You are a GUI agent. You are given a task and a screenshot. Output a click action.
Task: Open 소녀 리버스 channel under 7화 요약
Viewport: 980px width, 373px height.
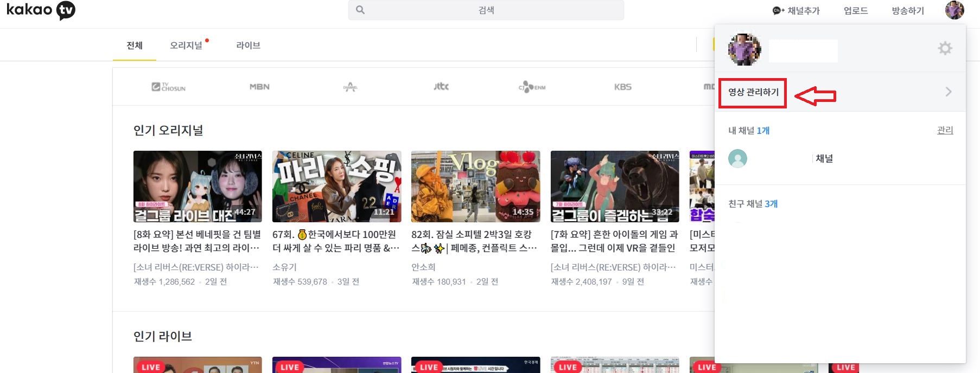[x=613, y=267]
